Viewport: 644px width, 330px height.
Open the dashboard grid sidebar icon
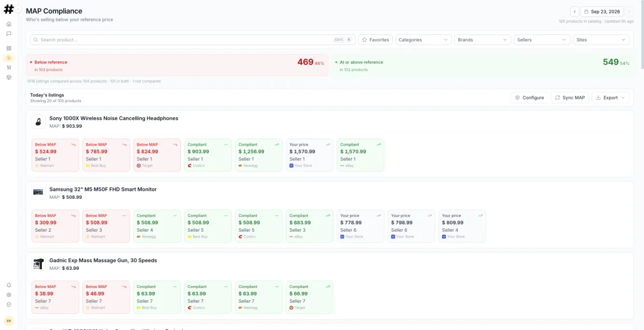click(9, 48)
